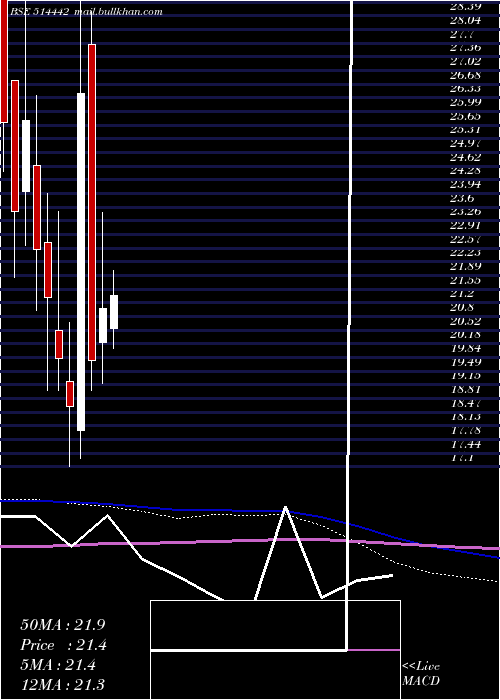The width and height of the screenshot is (500, 700).
Task: Click the 25.99 price label
Action: pyautogui.click(x=465, y=102)
